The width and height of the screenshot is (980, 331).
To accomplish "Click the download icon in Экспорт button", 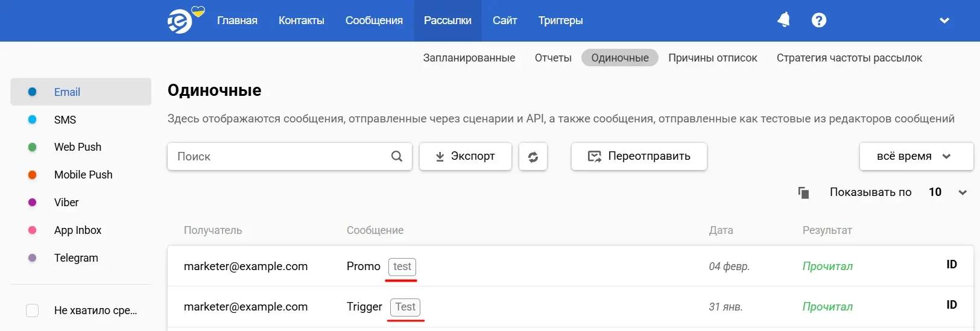I will click(x=440, y=157).
